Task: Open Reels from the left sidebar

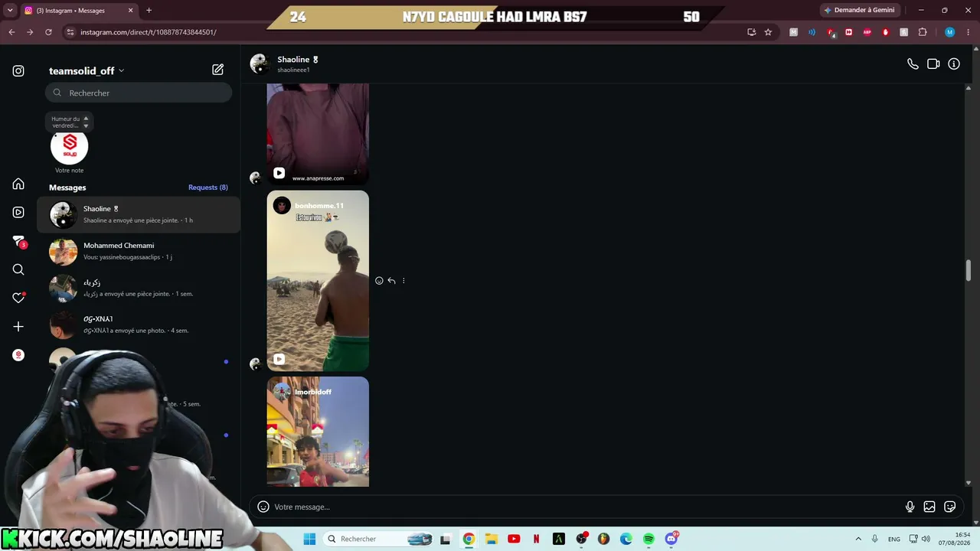Action: pos(18,212)
